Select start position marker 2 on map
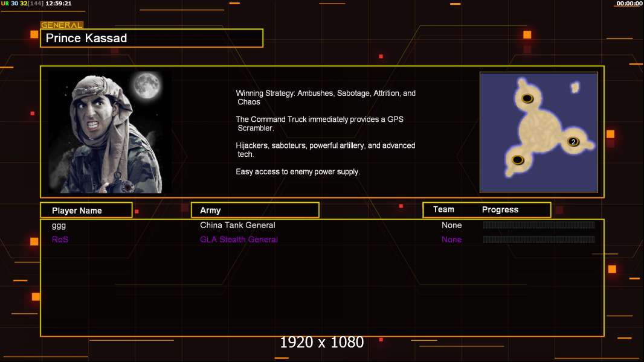The height and width of the screenshot is (362, 644). (x=573, y=142)
